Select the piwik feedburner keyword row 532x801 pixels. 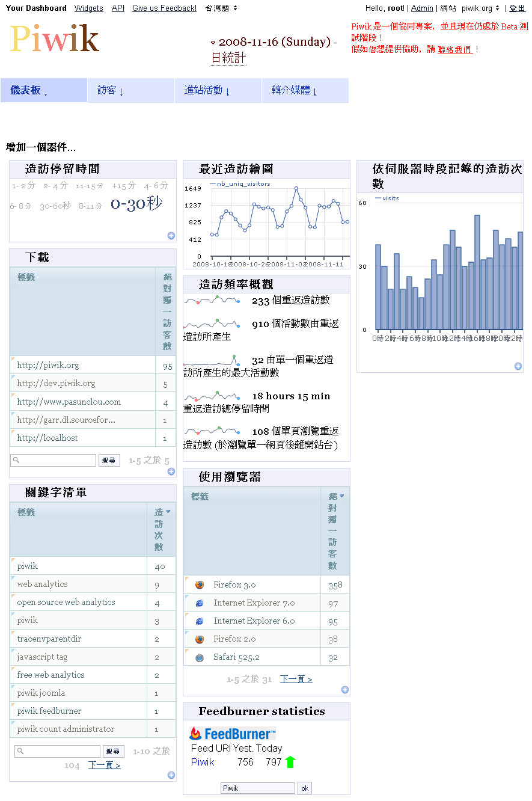point(93,711)
